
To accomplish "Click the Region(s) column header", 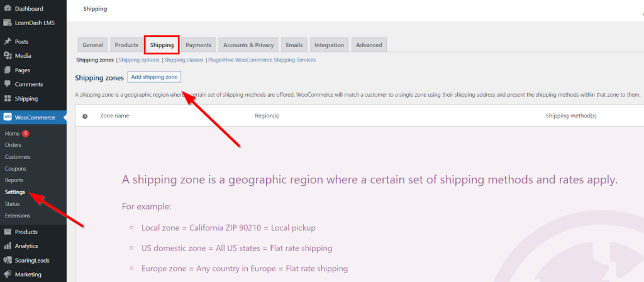I will click(x=267, y=116).
